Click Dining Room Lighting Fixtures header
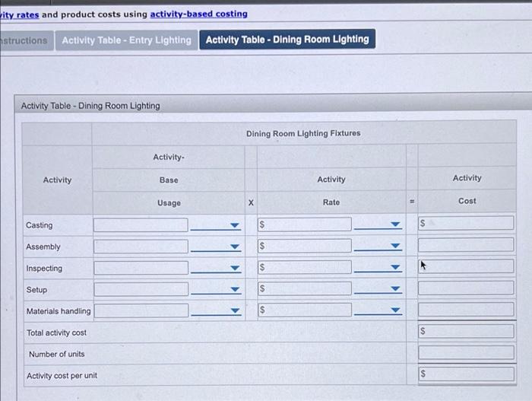This screenshot has height=401, width=532. (x=303, y=133)
